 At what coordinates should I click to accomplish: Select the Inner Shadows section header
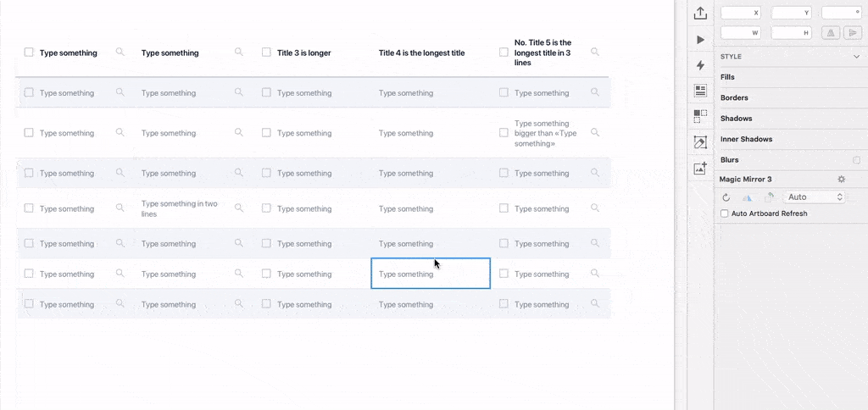point(746,140)
